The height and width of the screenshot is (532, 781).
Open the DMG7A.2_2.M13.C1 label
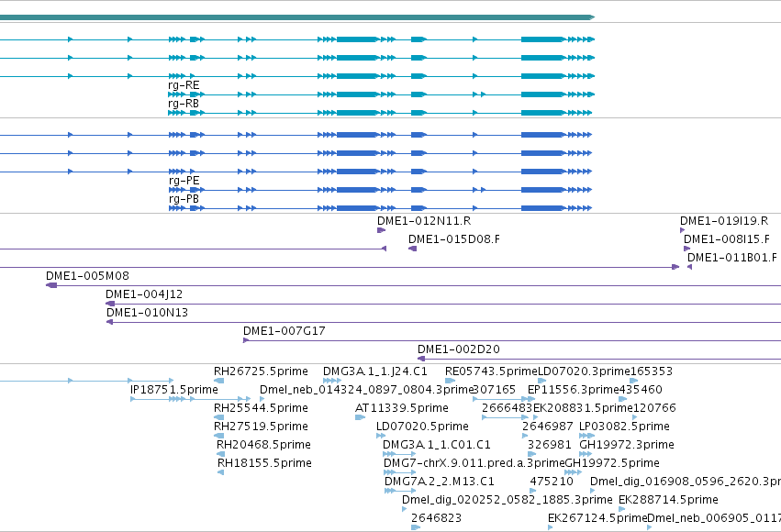click(440, 482)
